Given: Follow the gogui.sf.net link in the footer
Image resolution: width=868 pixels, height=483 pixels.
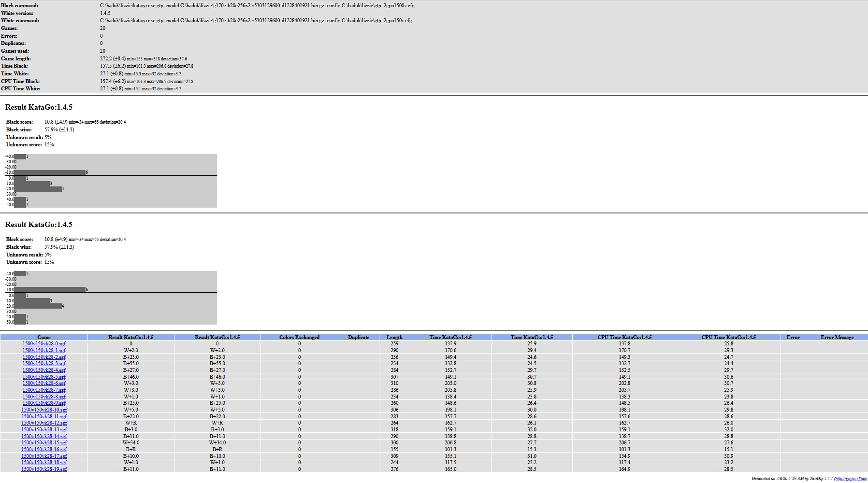Looking at the screenshot, I should click(850, 479).
